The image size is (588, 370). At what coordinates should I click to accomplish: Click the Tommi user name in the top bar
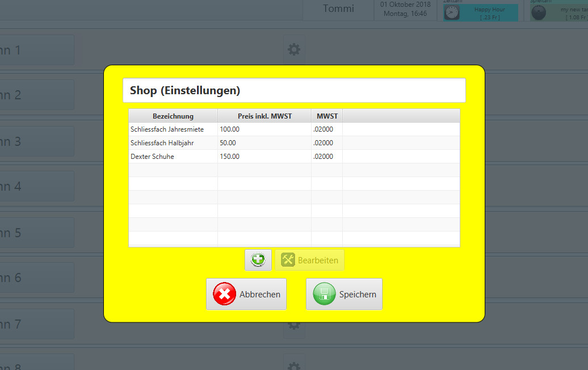coord(338,9)
